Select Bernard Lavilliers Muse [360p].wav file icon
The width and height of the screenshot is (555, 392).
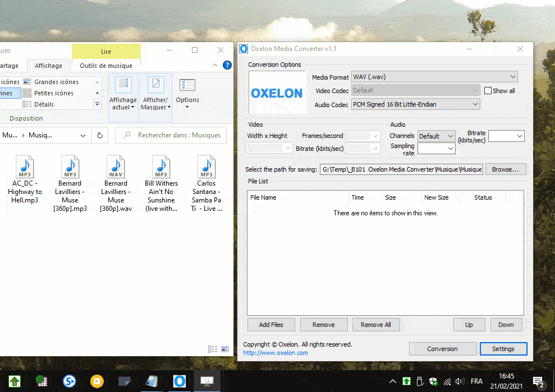(x=116, y=167)
